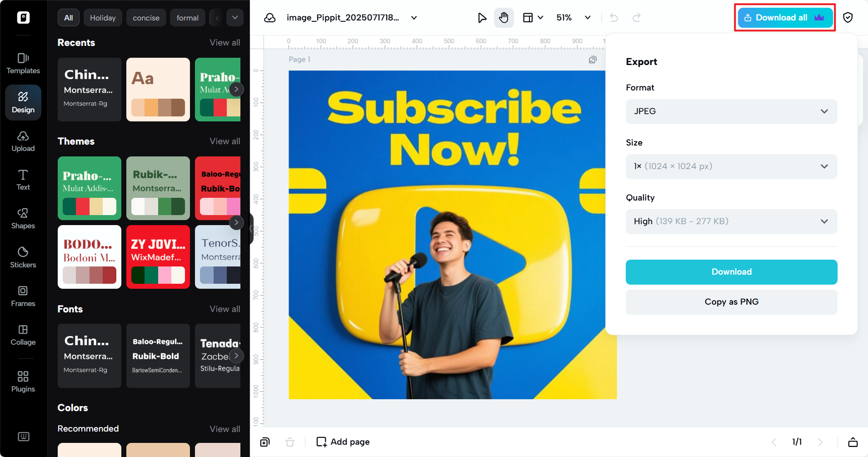
Task: Open the Stickers panel
Action: point(23,257)
